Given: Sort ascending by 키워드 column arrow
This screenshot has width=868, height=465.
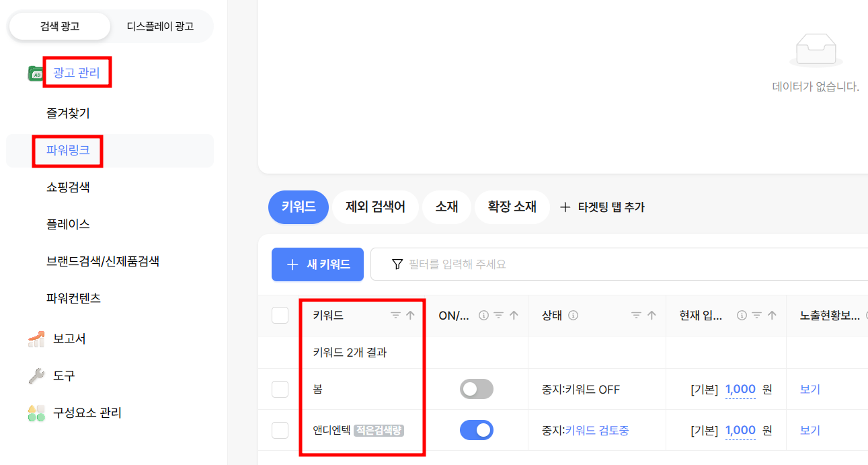Looking at the screenshot, I should (410, 315).
